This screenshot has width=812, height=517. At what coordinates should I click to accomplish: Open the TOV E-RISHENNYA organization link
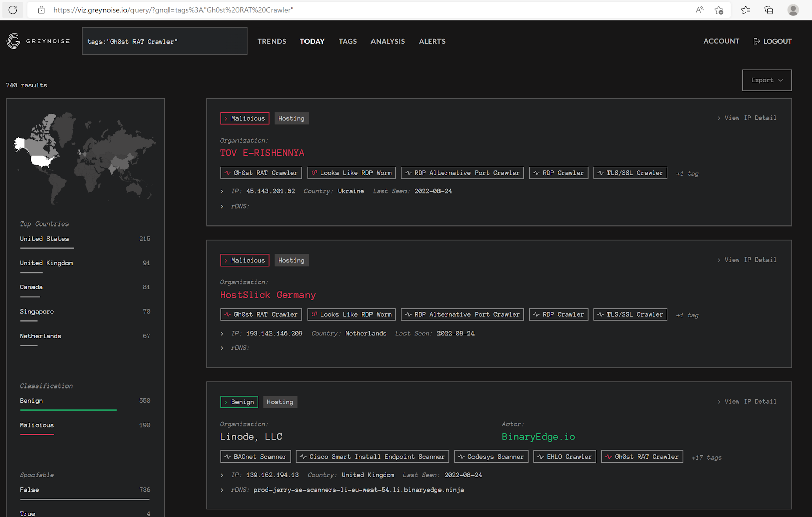pyautogui.click(x=262, y=153)
